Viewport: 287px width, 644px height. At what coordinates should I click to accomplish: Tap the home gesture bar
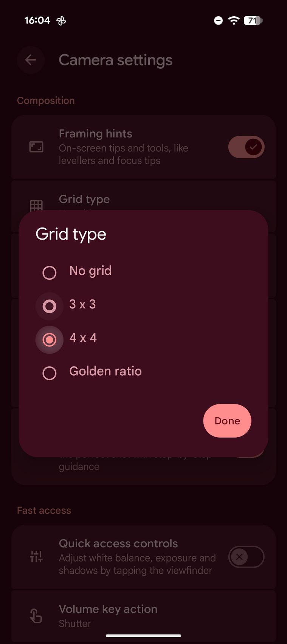coord(143,636)
